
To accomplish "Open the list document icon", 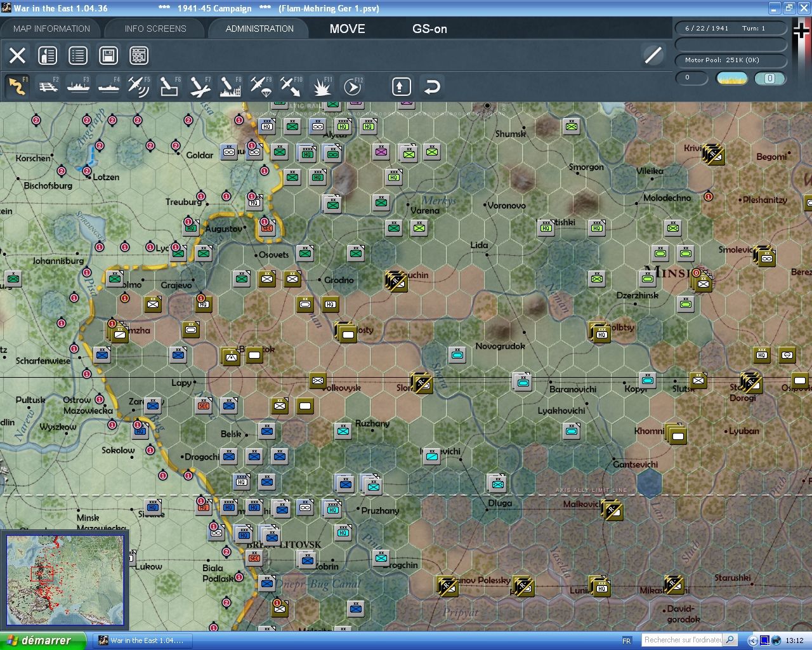I will (78, 55).
